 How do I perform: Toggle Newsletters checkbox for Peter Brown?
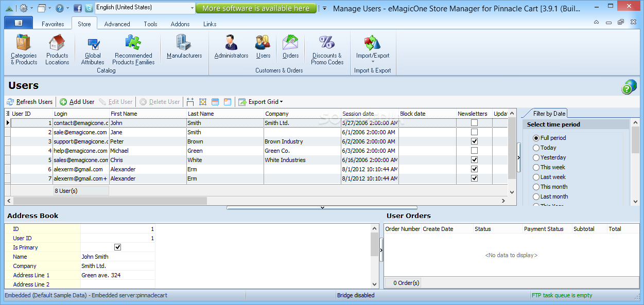click(x=474, y=141)
